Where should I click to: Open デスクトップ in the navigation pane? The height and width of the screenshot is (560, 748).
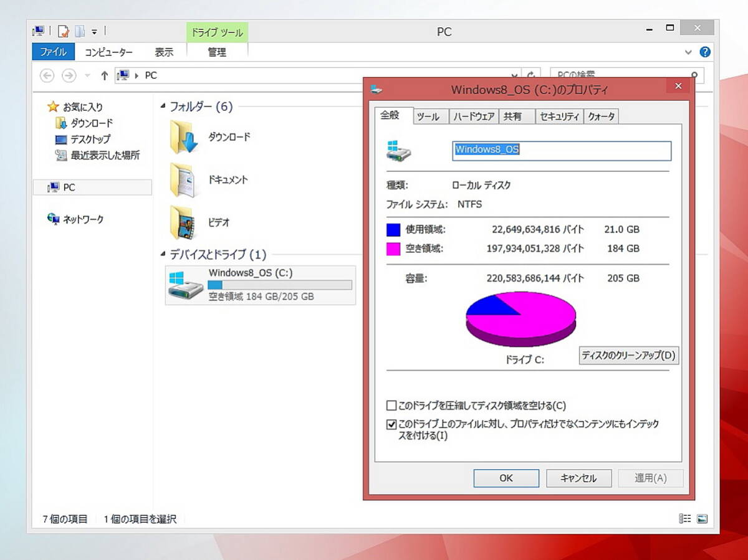[90, 140]
